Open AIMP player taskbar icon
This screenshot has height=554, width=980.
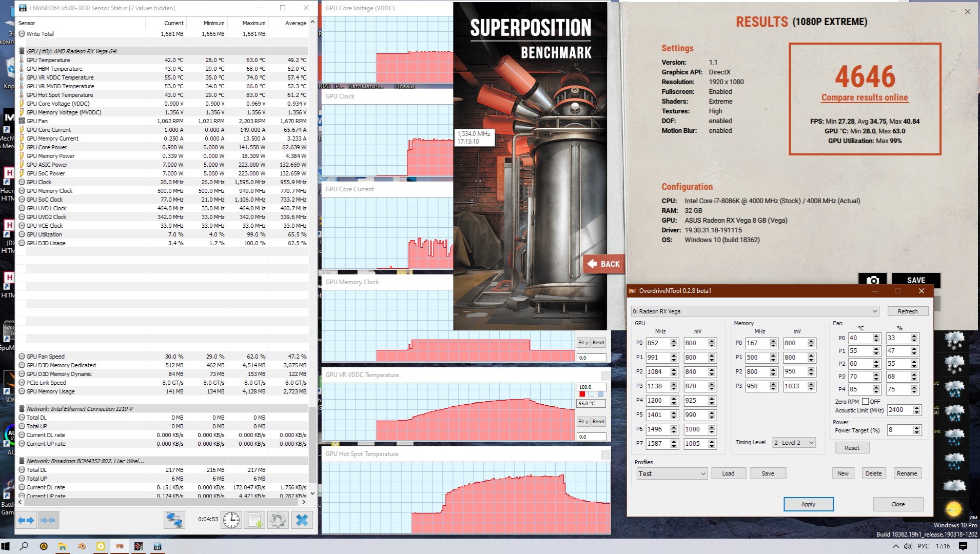[44, 546]
